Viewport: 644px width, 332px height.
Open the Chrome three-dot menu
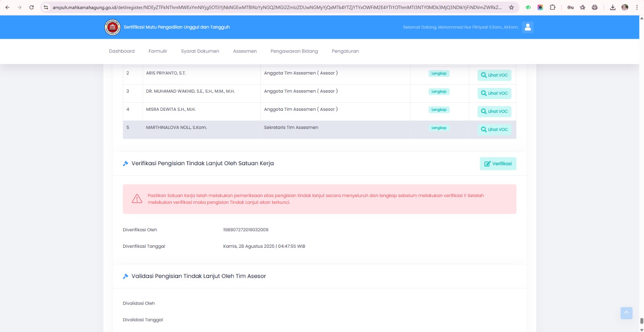(x=637, y=7)
